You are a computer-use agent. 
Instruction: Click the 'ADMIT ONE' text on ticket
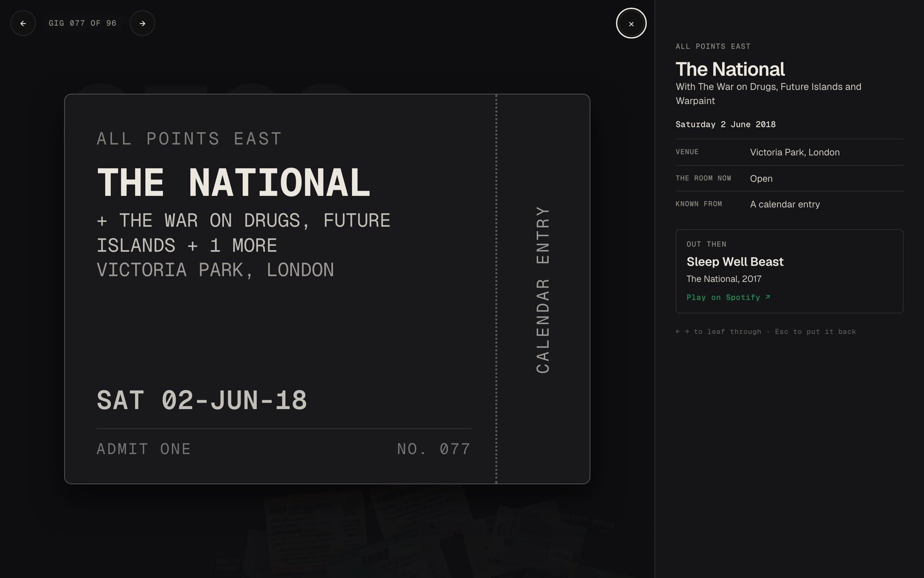click(144, 449)
